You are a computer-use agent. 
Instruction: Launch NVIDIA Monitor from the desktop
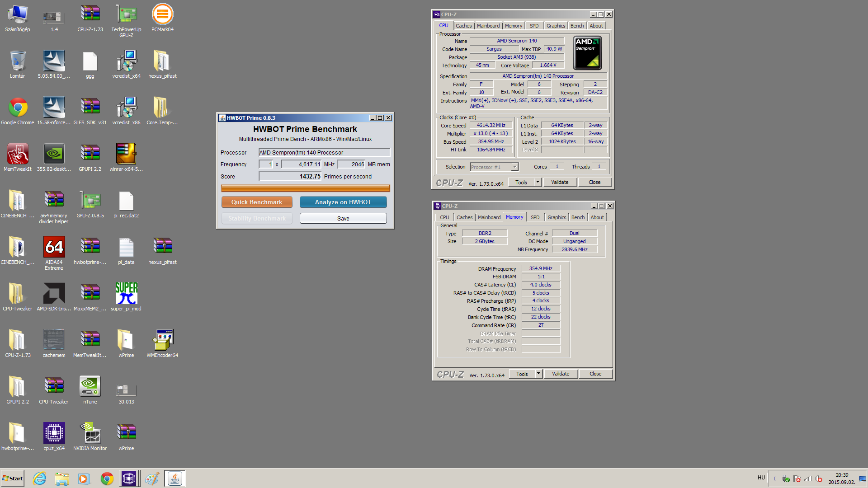(x=90, y=437)
